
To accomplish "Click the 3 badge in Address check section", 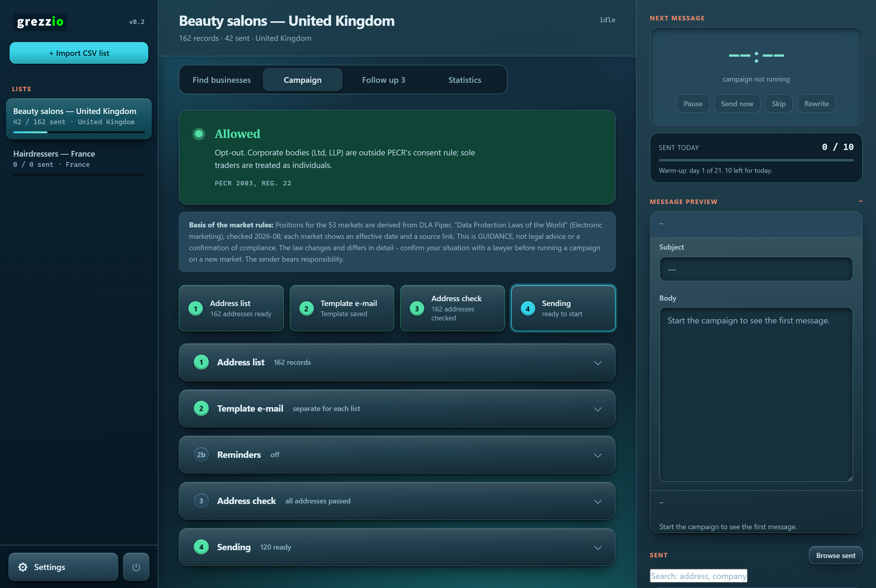I will point(201,501).
